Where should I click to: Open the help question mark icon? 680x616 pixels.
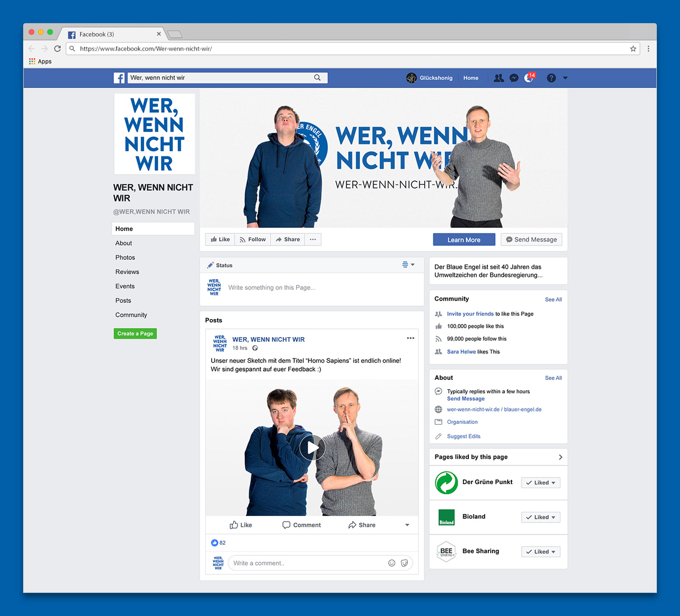551,78
